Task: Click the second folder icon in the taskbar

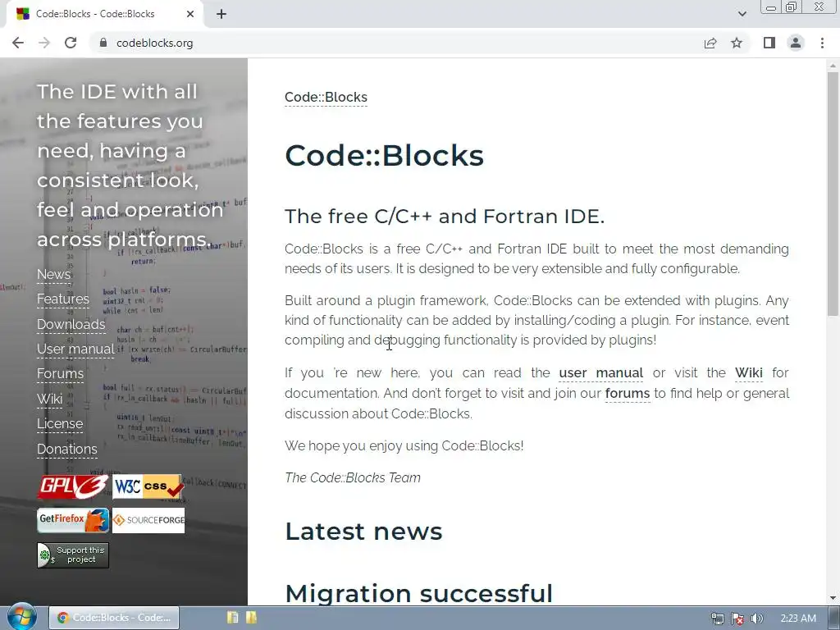Action: point(251,617)
